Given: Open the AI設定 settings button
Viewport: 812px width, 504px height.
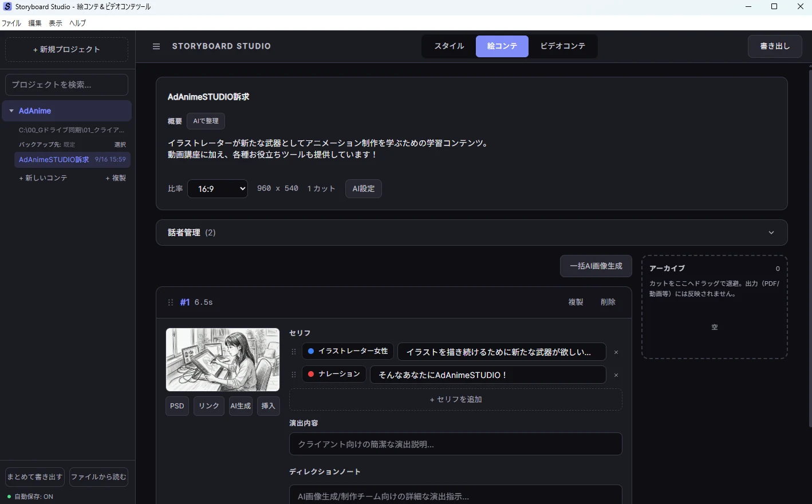Looking at the screenshot, I should coord(364,188).
